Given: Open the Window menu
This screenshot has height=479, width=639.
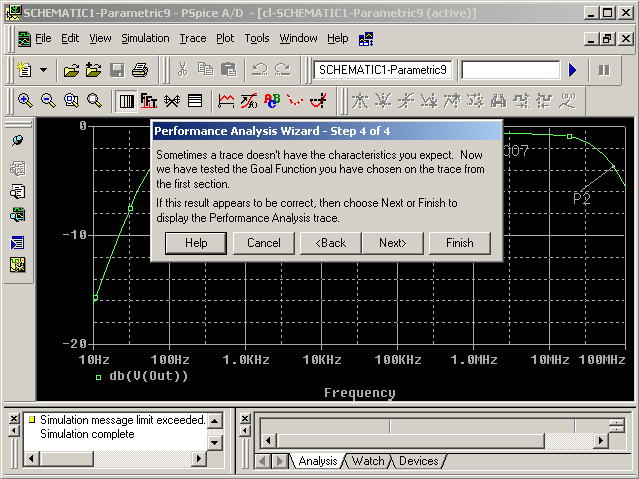Looking at the screenshot, I should point(298,38).
